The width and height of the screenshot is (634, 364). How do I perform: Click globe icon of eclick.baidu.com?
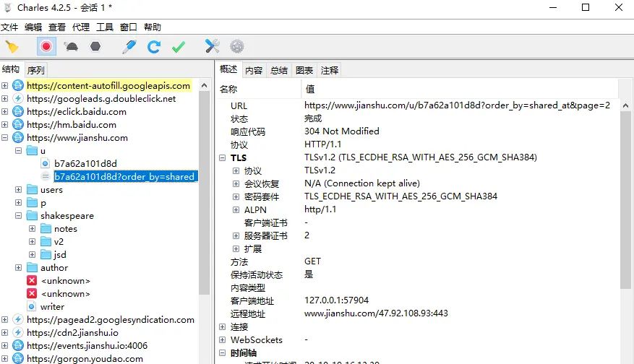pyautogui.click(x=18, y=111)
